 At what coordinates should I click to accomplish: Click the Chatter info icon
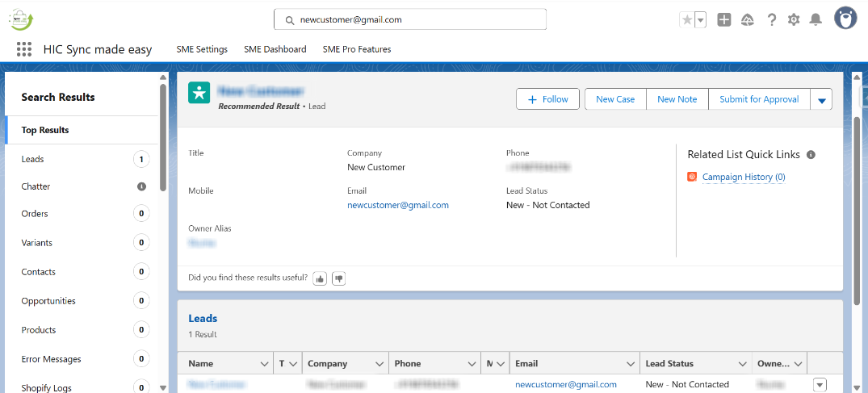(x=142, y=186)
